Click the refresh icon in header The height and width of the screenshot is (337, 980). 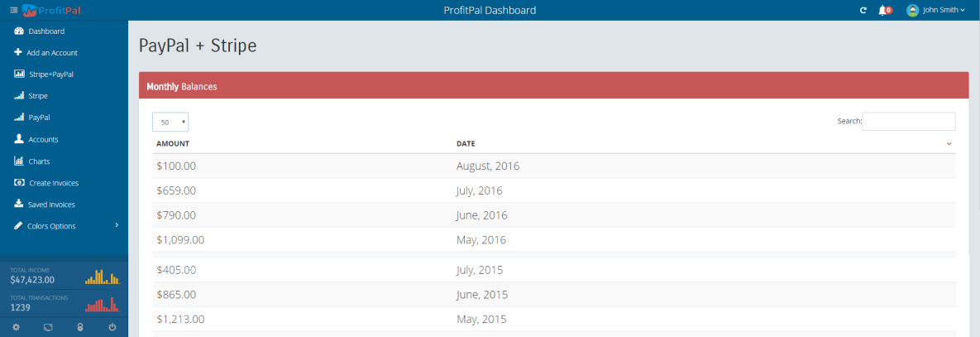[863, 10]
